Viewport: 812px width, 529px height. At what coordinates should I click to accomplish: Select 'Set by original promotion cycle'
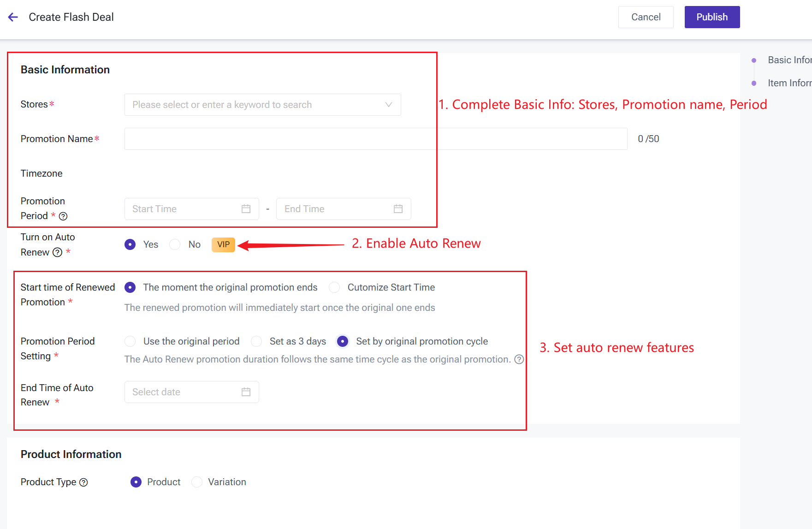pyautogui.click(x=343, y=341)
